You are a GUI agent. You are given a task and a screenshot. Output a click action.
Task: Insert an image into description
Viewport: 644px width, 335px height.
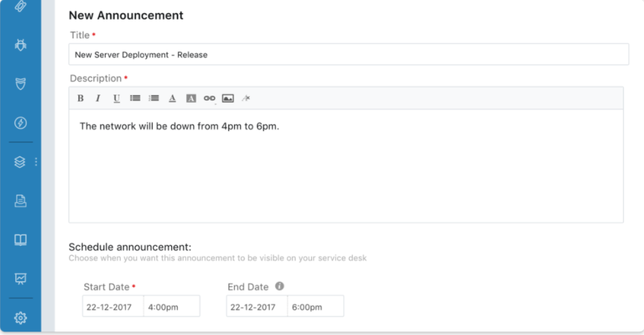[x=228, y=98]
